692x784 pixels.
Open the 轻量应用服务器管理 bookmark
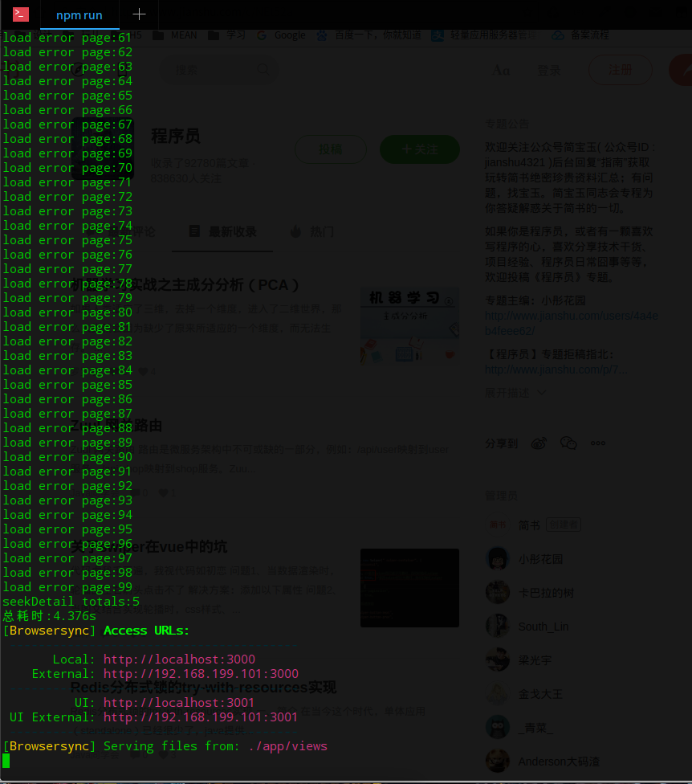click(484, 35)
